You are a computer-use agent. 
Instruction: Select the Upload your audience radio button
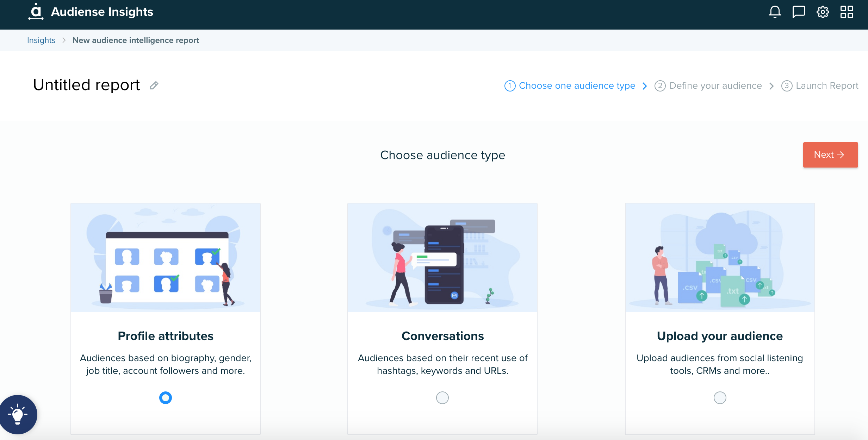720,398
